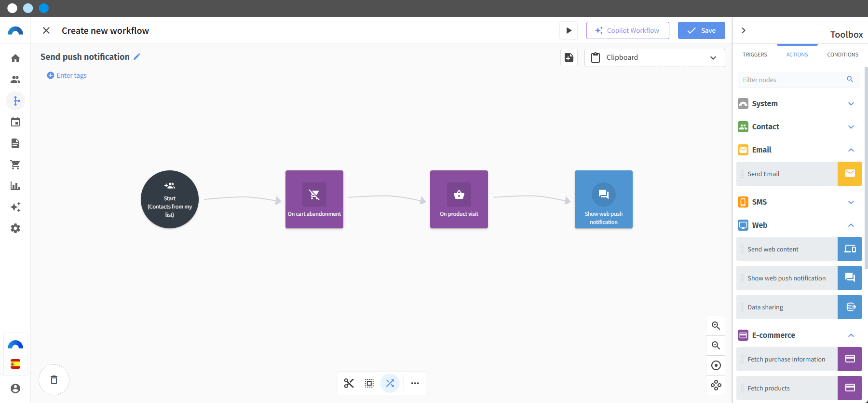Toggle the shuffle auto-arrange tool

(390, 383)
